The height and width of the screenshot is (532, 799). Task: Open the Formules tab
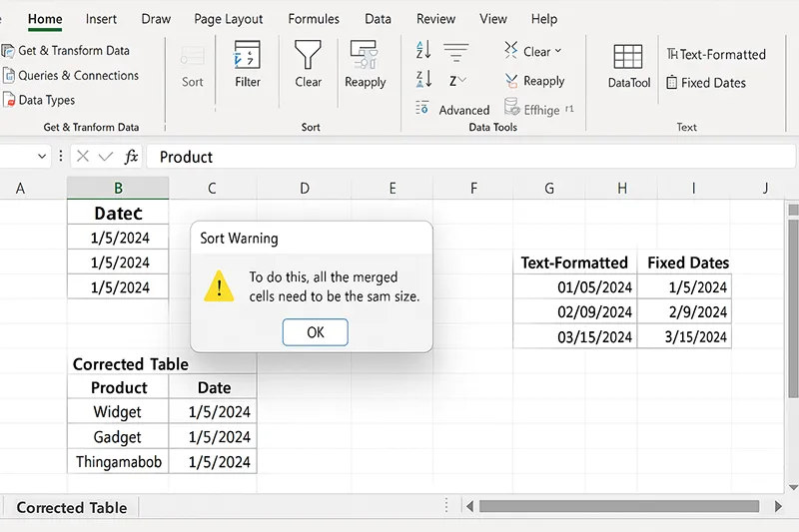[x=314, y=19]
